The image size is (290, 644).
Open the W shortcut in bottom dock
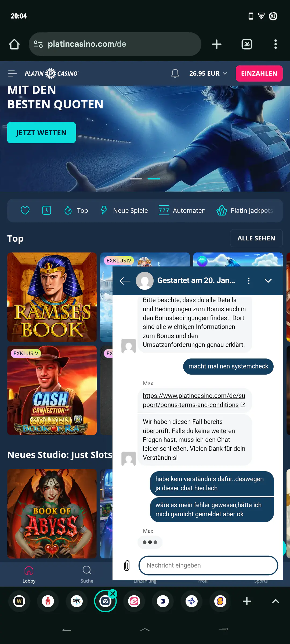coord(19,601)
